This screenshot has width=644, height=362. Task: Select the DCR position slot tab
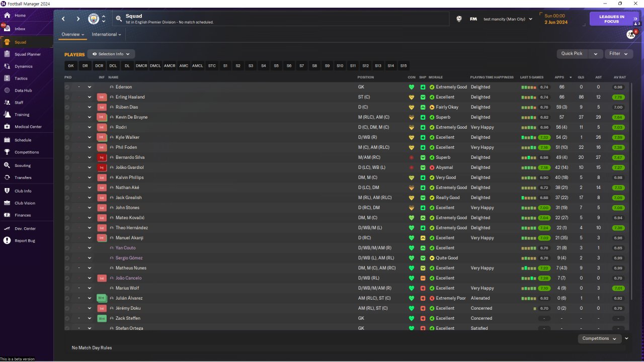pos(99,66)
